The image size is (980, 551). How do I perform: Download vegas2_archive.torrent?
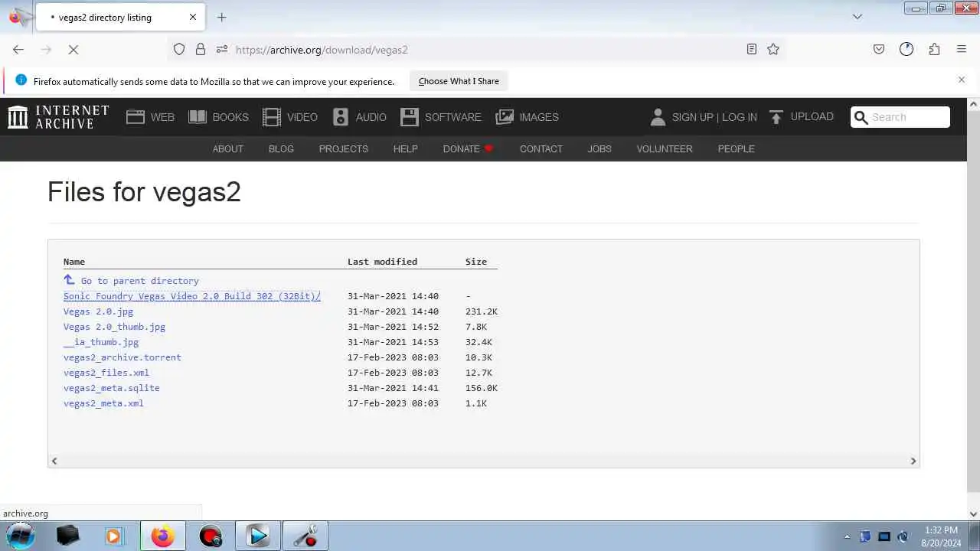122,357
